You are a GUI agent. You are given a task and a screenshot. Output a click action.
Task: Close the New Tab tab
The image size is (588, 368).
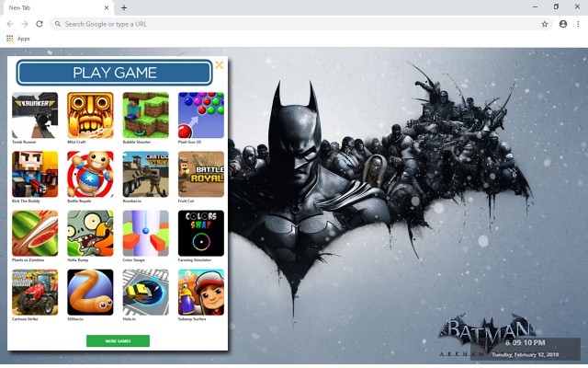[107, 7]
